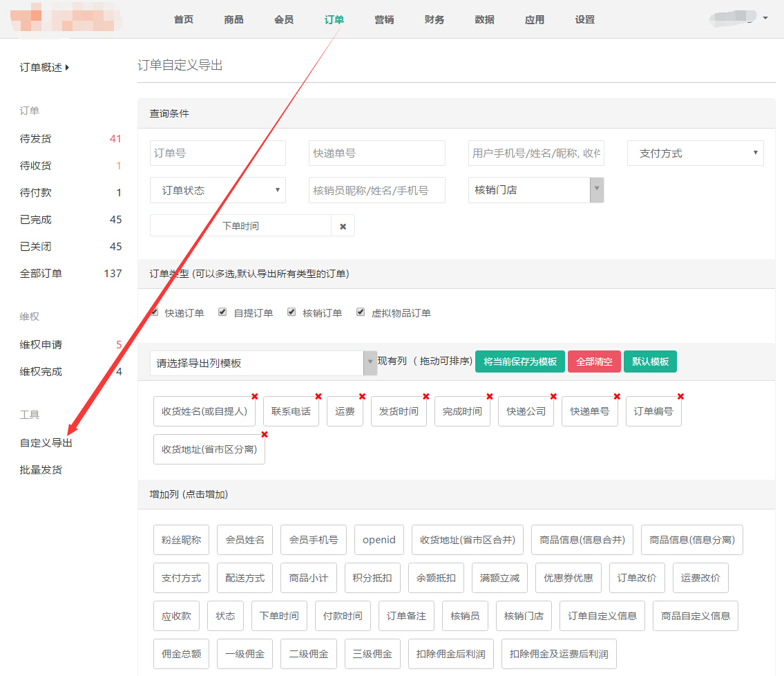
Task: Toggle the 虚拟物品订单 checkbox
Action: pos(361,312)
